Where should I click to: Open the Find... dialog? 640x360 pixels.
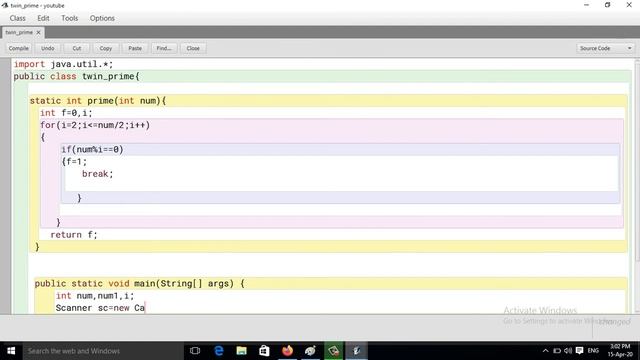(164, 48)
